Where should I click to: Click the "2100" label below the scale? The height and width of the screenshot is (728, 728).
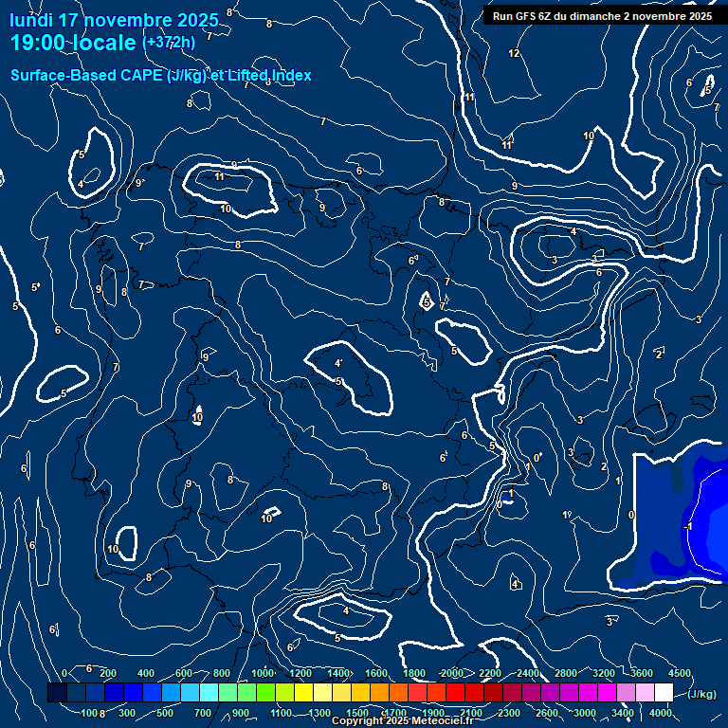tap(471, 713)
